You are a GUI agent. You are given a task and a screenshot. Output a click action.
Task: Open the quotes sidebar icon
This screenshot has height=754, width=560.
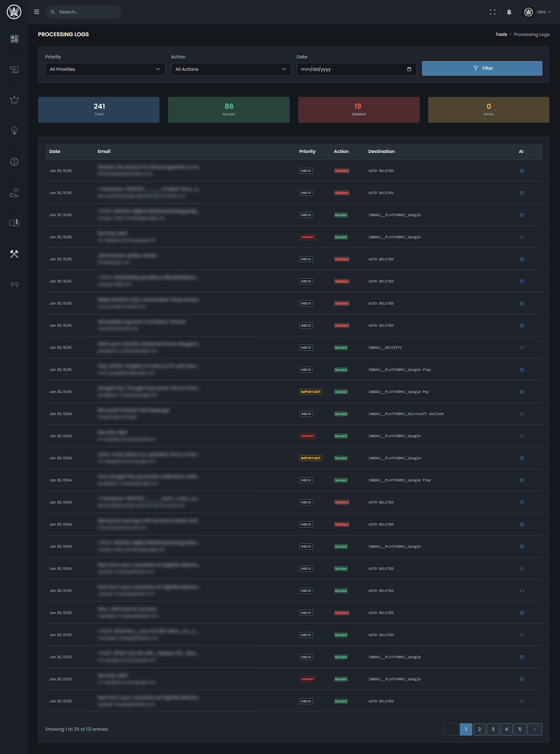14,284
